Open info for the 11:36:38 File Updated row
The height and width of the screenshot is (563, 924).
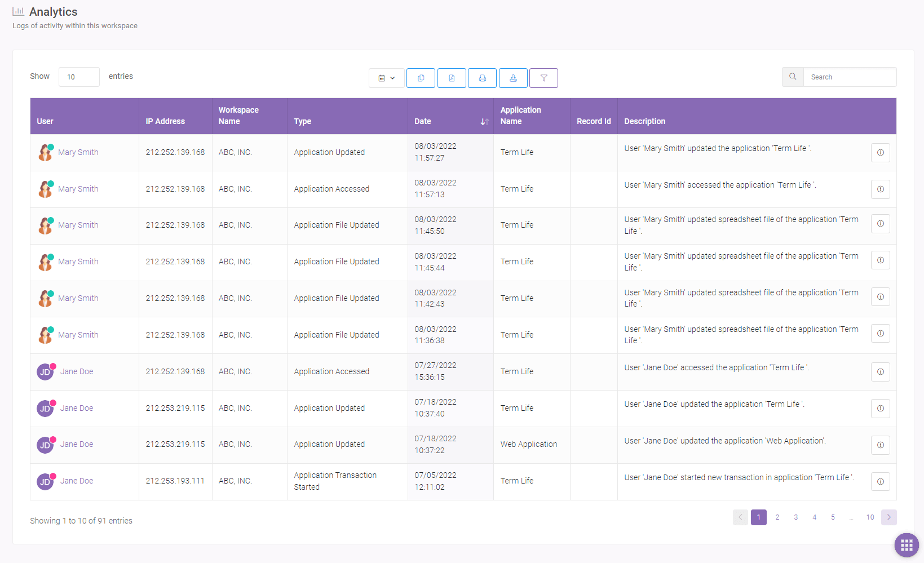click(881, 334)
